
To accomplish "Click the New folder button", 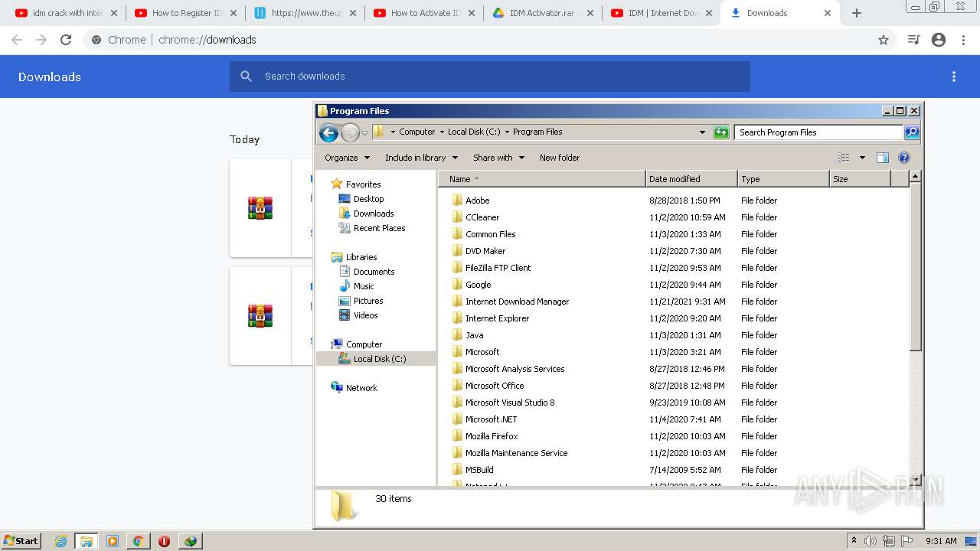I will [x=560, y=158].
